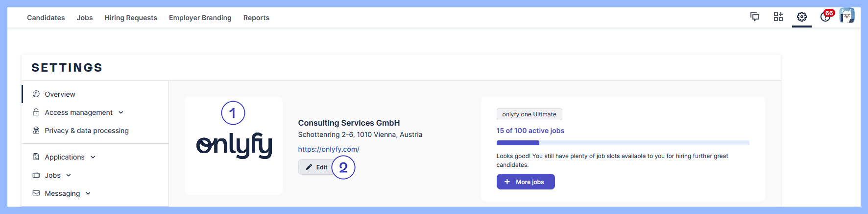868x214 pixels.
Task: Go to the Candidates menu
Action: coord(46,18)
